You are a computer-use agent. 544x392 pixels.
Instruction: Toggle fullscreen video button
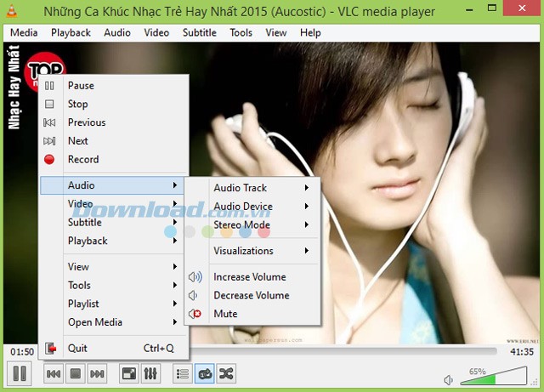click(128, 373)
